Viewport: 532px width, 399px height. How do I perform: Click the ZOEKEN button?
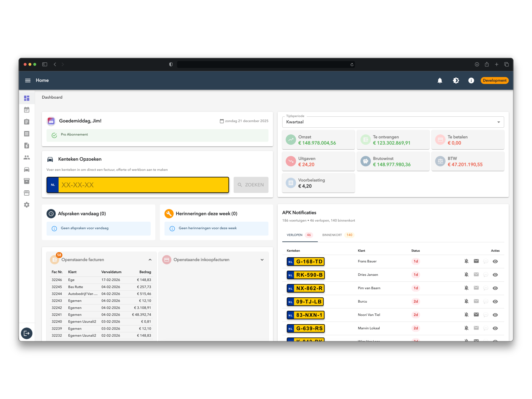[251, 185]
